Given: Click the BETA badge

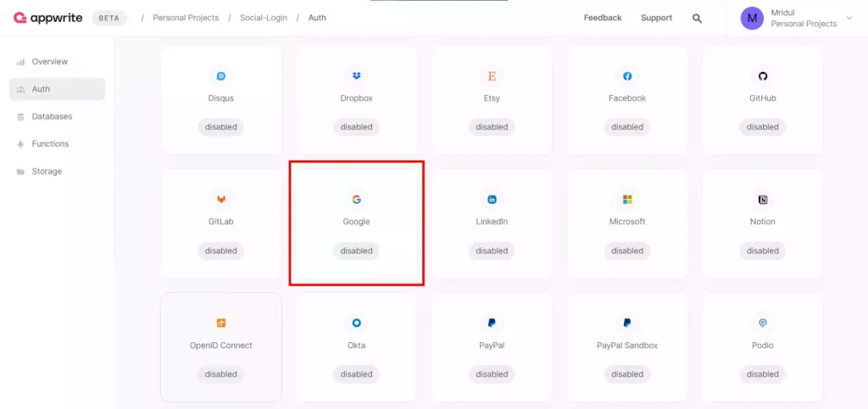Looking at the screenshot, I should [109, 18].
